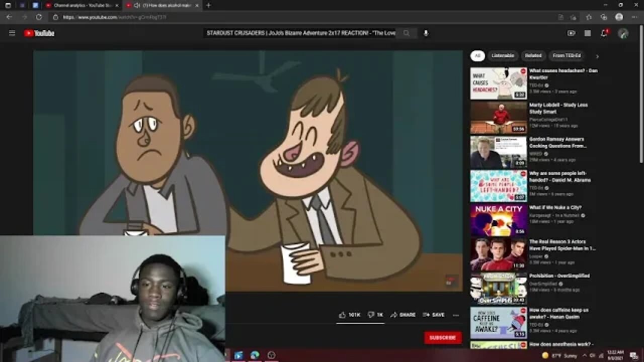The height and width of the screenshot is (362, 644).
Task: Go to the YouTube home logo
Action: (x=39, y=33)
